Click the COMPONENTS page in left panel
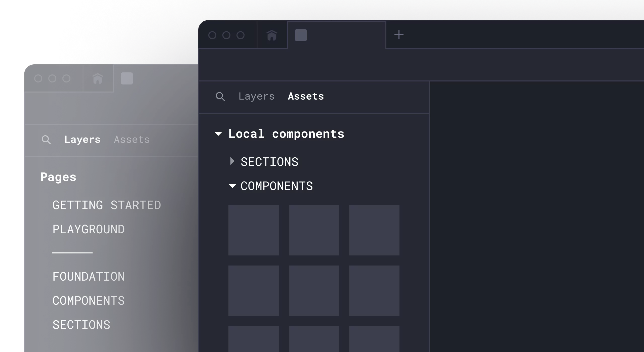The image size is (644, 352). click(x=89, y=300)
